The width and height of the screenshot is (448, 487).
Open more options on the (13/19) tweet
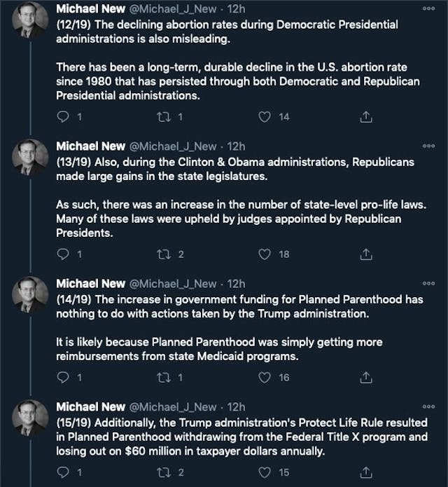428,146
